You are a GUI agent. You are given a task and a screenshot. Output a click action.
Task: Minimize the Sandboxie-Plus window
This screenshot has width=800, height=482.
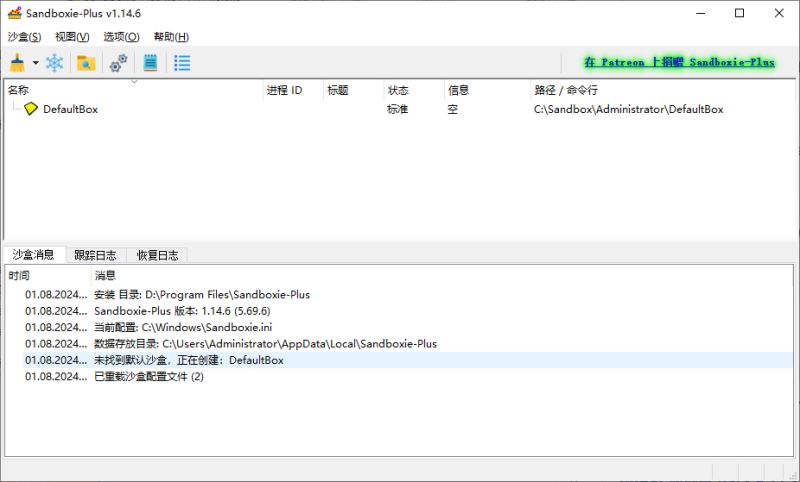[x=701, y=13]
